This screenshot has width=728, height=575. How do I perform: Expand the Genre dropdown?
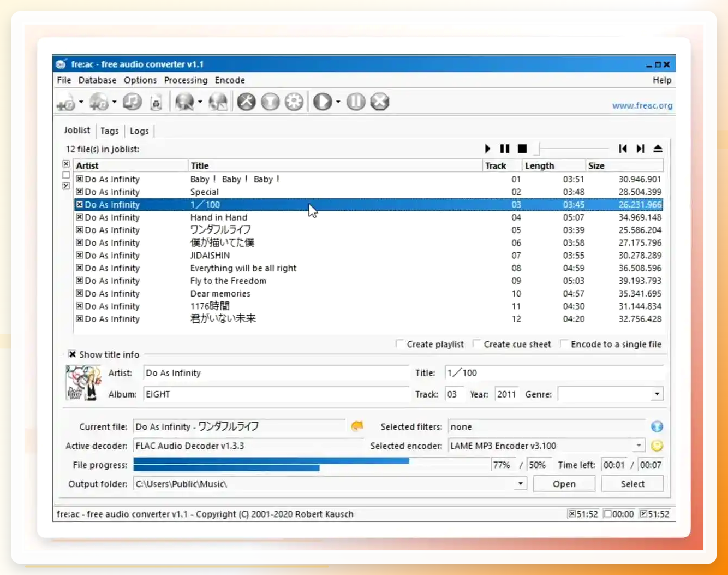657,394
